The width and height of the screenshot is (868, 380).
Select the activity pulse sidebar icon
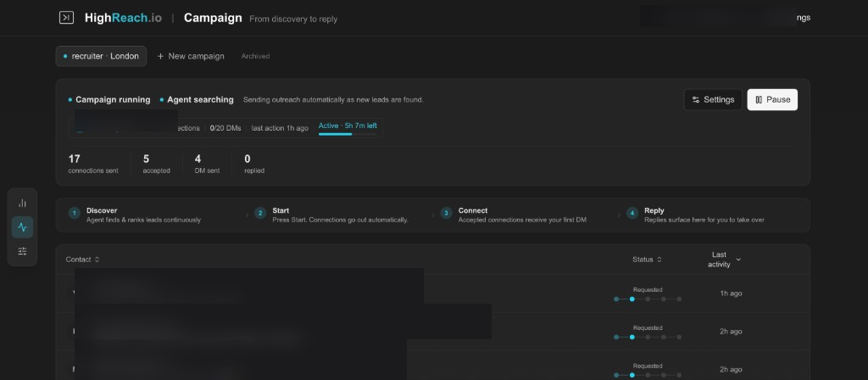point(22,227)
